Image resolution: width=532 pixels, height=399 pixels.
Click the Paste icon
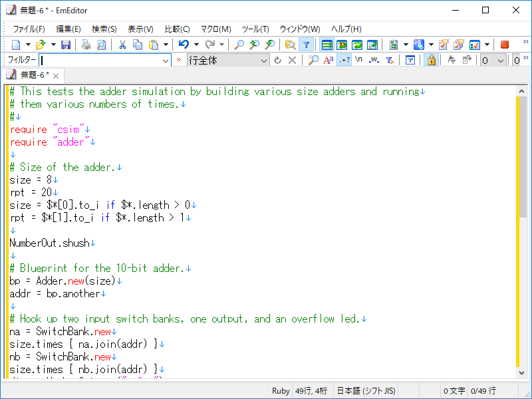[152, 44]
